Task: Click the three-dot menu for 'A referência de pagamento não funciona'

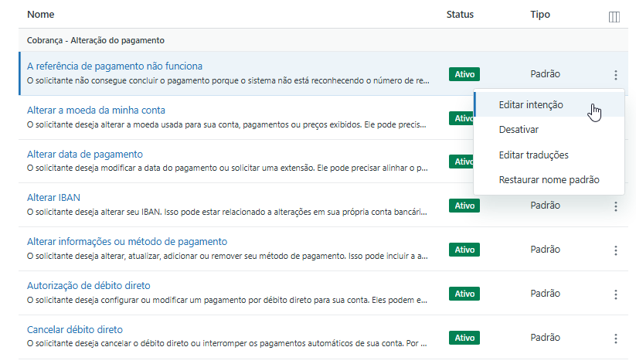Action: pos(616,75)
